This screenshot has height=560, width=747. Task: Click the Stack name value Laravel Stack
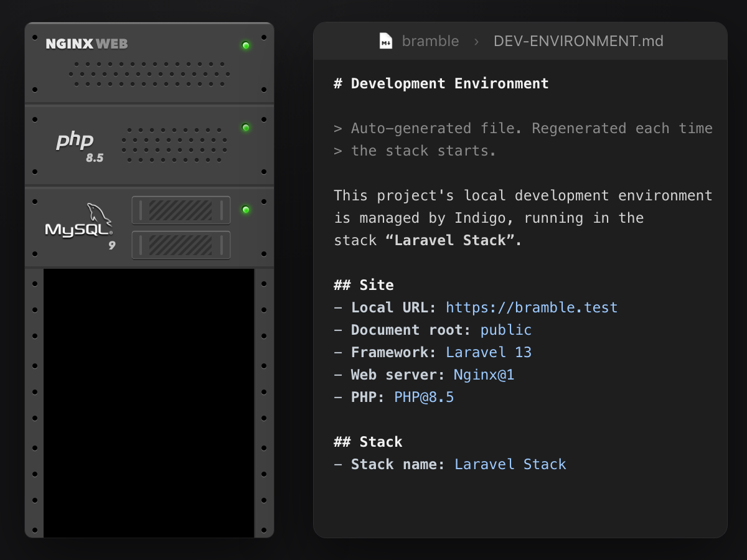coord(510,464)
